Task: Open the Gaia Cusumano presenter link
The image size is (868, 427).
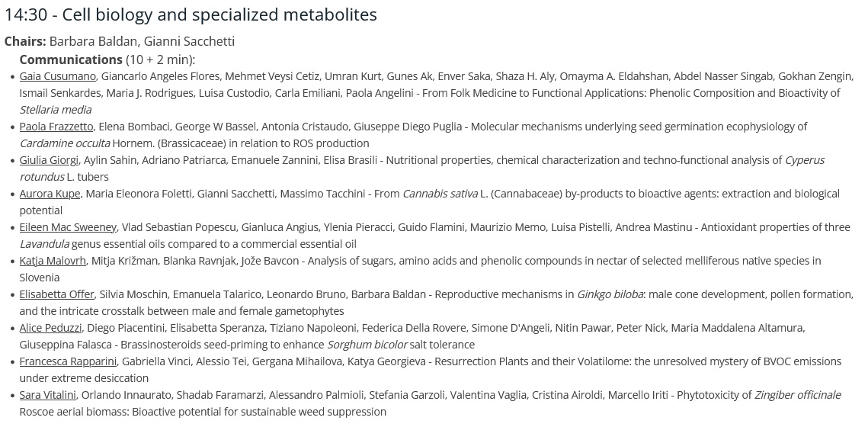Action: 58,76
